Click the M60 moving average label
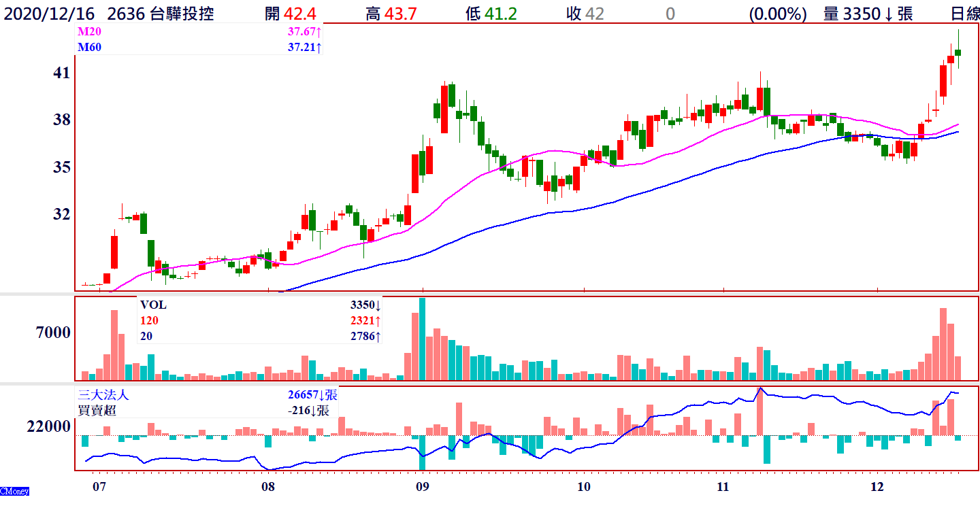 click(x=89, y=47)
